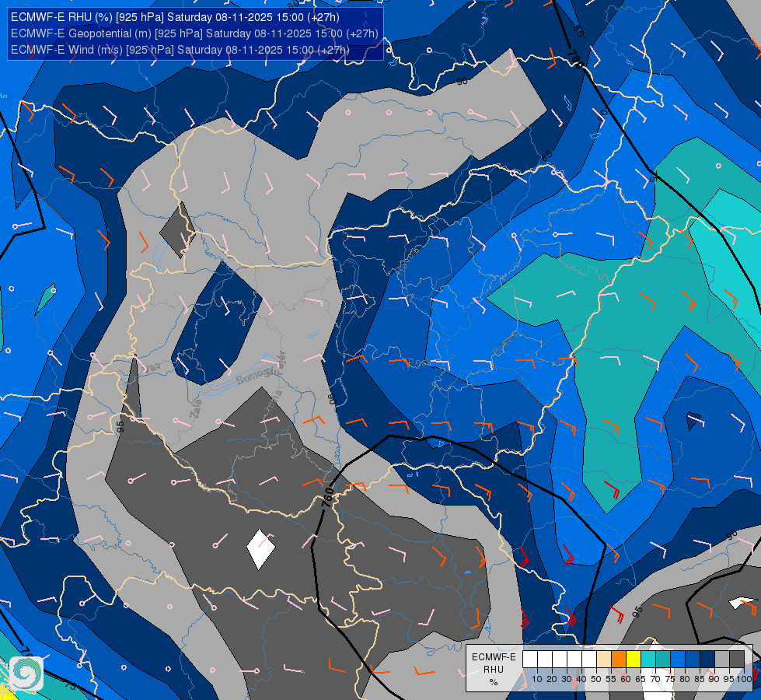Screen dimensions: 761x700
Task: Click the orange 55–60% legend swatch
Action: (618, 659)
